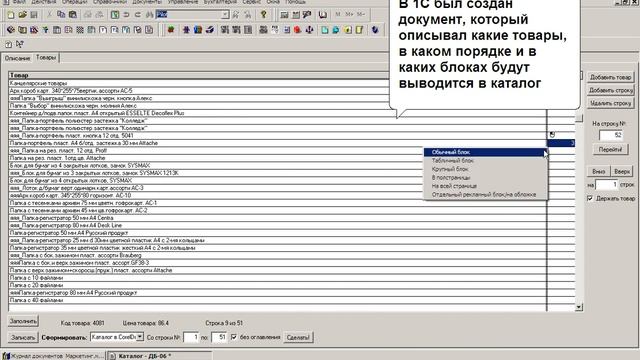Screen dimensions: 640x360
Task: Click the New document toolbar icon
Action: point(11,15)
